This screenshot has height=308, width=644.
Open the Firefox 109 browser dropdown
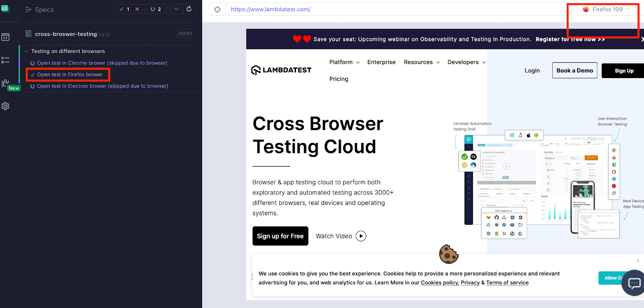coord(607,9)
